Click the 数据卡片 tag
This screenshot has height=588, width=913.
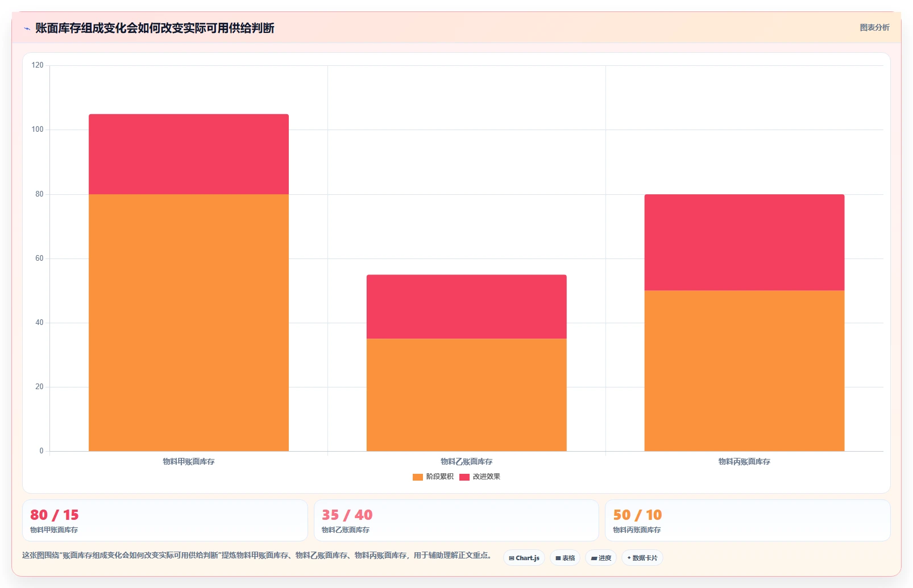(x=642, y=558)
